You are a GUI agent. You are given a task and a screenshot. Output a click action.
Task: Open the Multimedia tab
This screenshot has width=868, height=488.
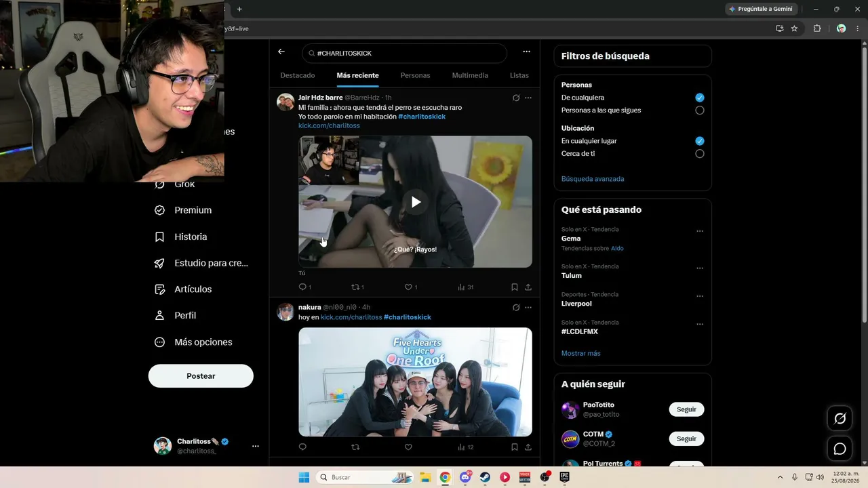(470, 75)
